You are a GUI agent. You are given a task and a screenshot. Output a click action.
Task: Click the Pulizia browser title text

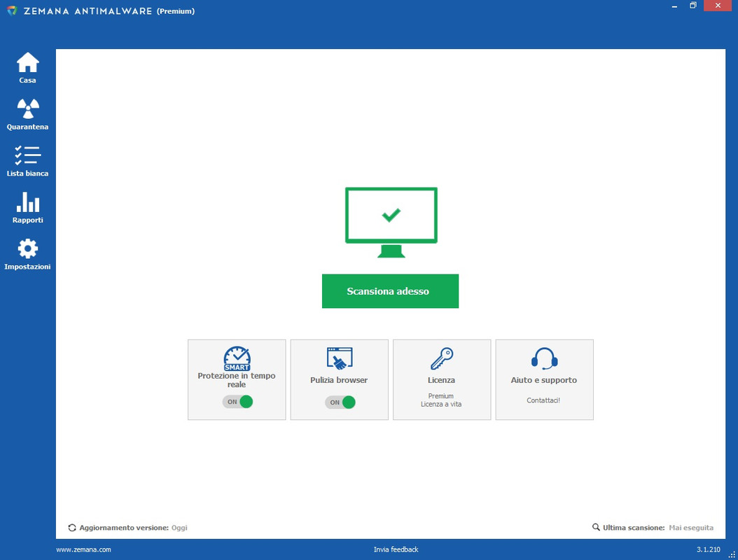tap(339, 380)
